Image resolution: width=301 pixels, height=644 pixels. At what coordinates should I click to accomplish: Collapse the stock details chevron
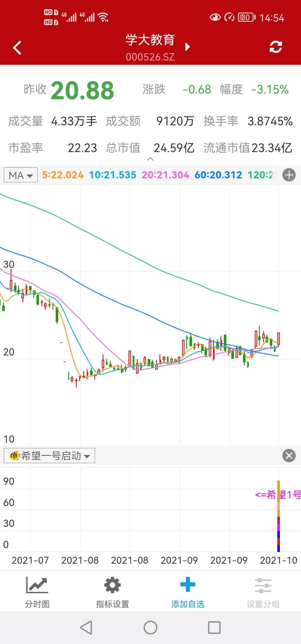click(x=150, y=159)
